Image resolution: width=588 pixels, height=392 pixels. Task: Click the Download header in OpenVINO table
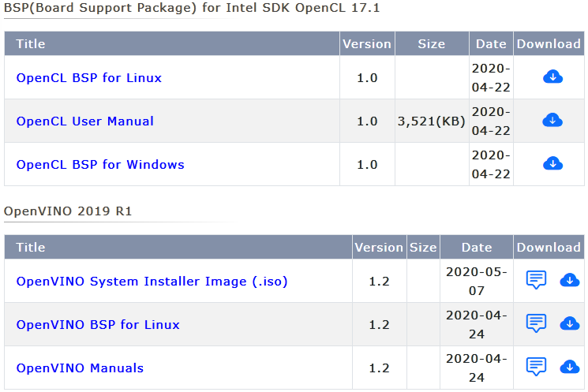[549, 248]
